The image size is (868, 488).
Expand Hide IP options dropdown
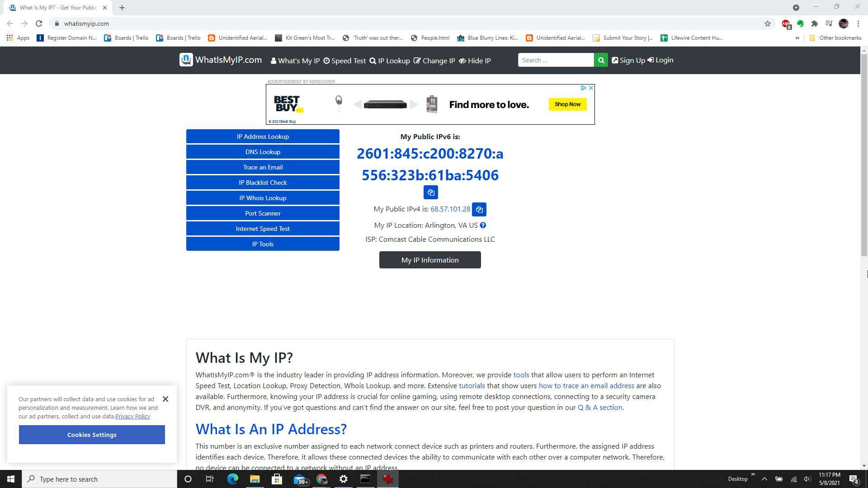[479, 60]
